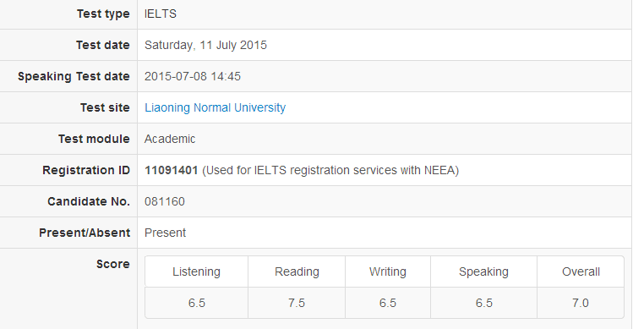Click the test date Saturday, 11 July 2015
The image size is (644, 329).
pyautogui.click(x=205, y=45)
